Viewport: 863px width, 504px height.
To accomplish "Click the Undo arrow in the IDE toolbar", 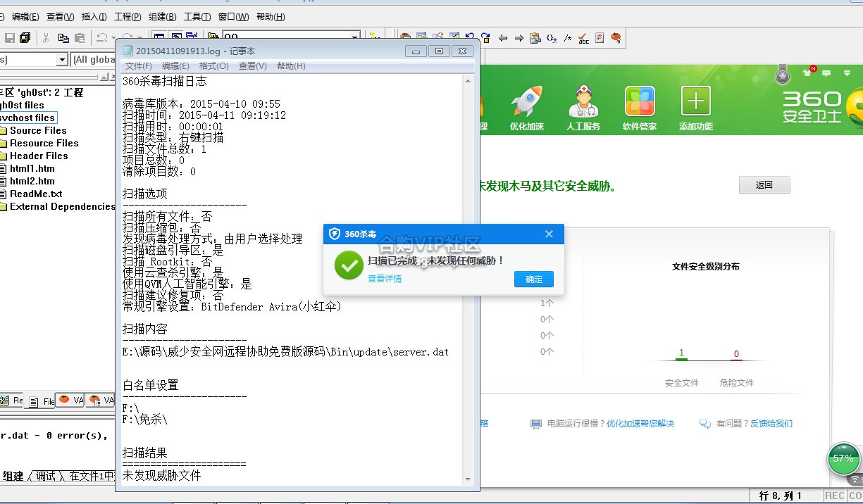I will coord(101,38).
